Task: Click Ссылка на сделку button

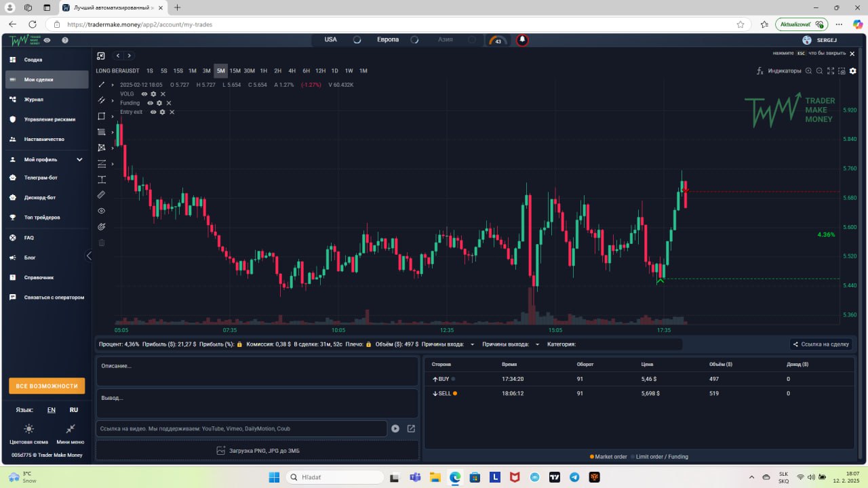Action: coord(821,344)
